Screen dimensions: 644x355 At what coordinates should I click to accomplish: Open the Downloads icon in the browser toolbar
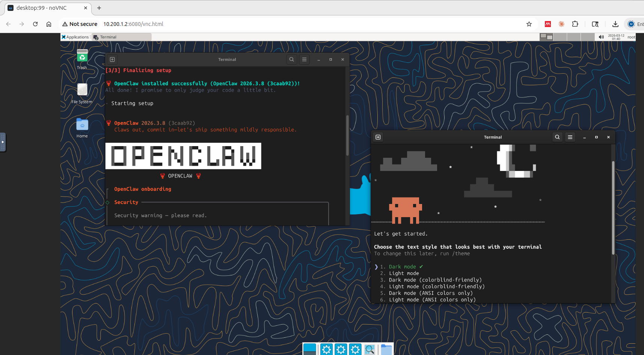pyautogui.click(x=615, y=24)
